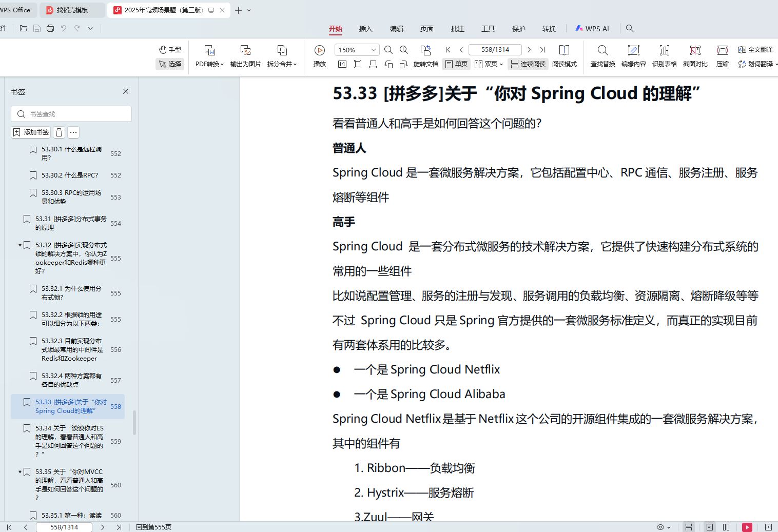
Task: Switch to 插入 ribbon tab
Action: click(x=366, y=29)
